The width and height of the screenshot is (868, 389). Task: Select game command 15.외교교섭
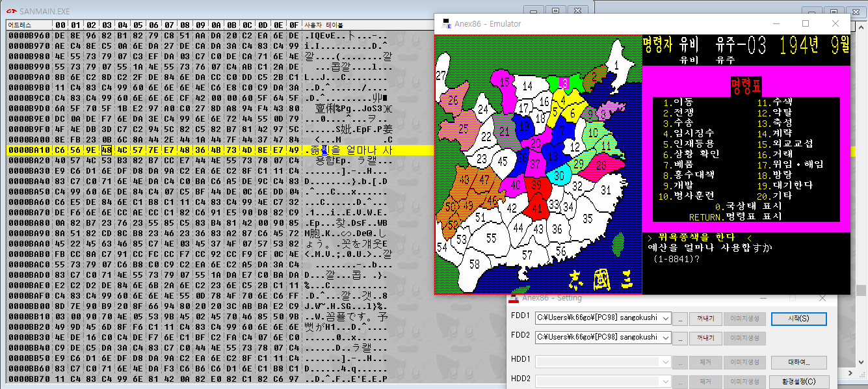[x=785, y=144]
